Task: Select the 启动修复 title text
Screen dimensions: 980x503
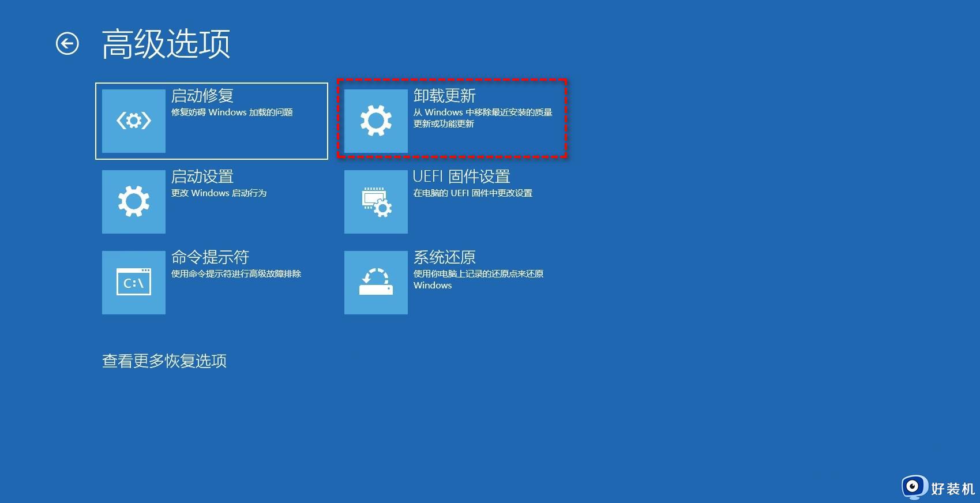Action: pyautogui.click(x=202, y=96)
